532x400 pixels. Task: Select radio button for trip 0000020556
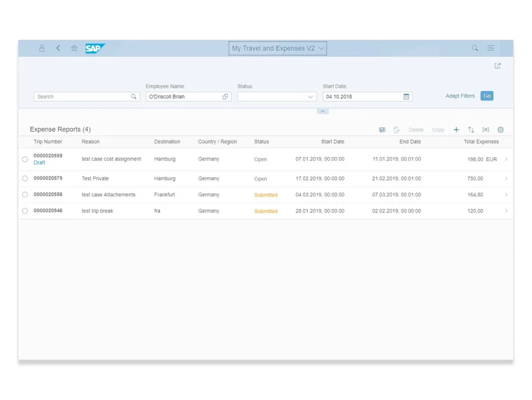point(25,195)
